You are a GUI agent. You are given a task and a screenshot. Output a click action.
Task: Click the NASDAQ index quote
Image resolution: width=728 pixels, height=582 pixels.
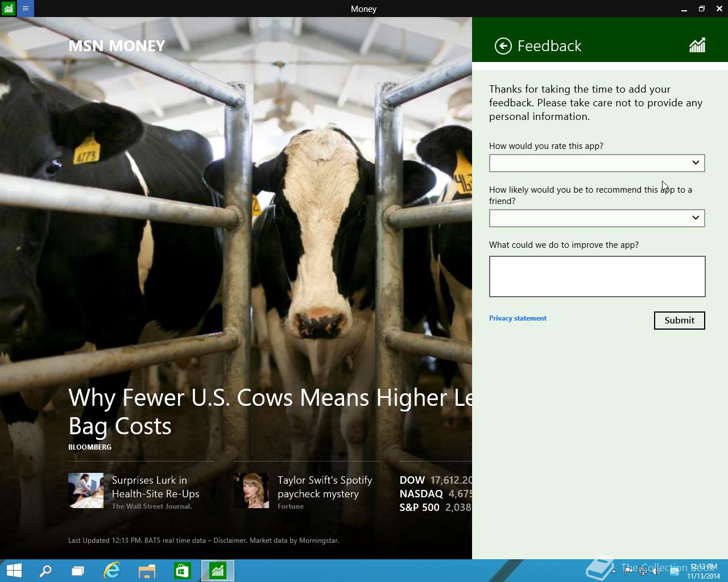tap(436, 494)
